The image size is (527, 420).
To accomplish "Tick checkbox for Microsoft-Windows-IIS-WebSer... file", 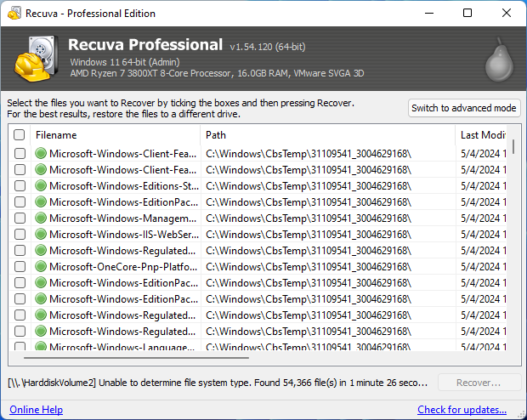I will pos(20,234).
